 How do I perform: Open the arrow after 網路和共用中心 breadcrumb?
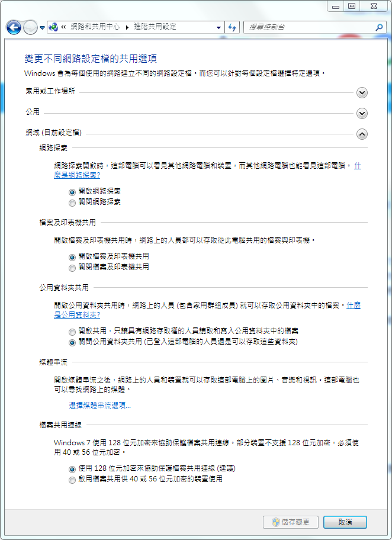click(127, 27)
